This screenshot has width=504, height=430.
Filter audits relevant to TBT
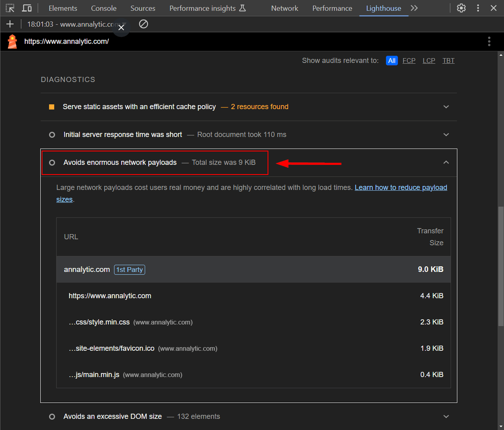449,60
